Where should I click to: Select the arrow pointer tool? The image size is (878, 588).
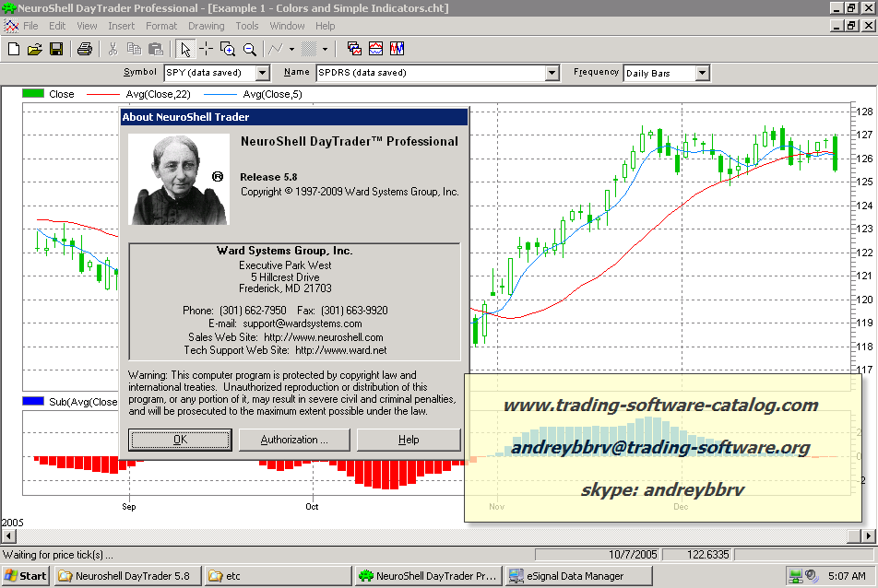[185, 49]
